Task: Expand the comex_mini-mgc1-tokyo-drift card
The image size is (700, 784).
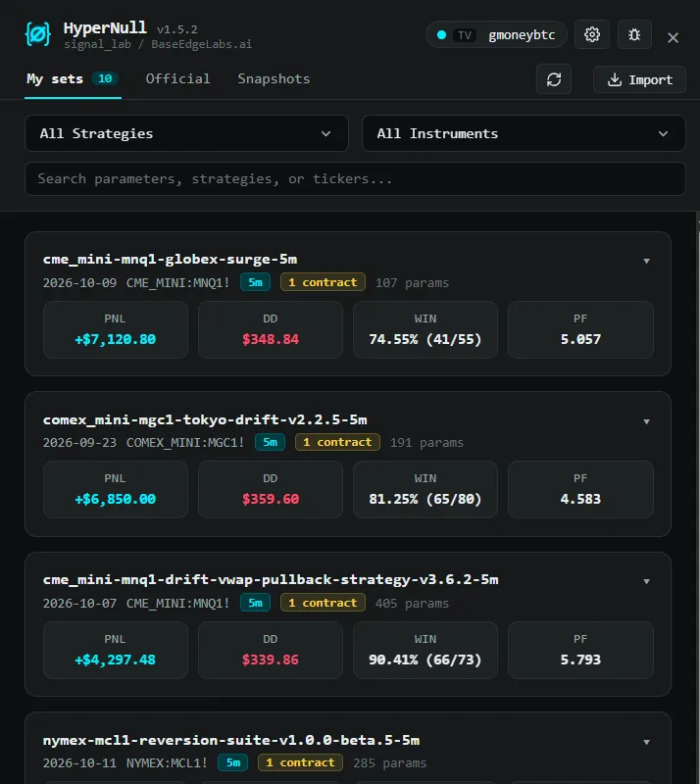Action: click(646, 421)
